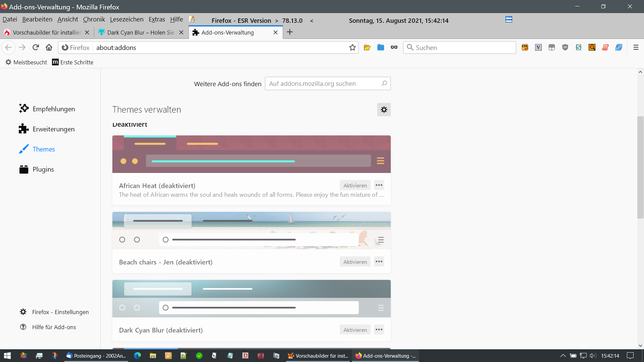Open the Lesezeichen menu
Viewport: 644px width, 362px height.
pyautogui.click(x=126, y=19)
